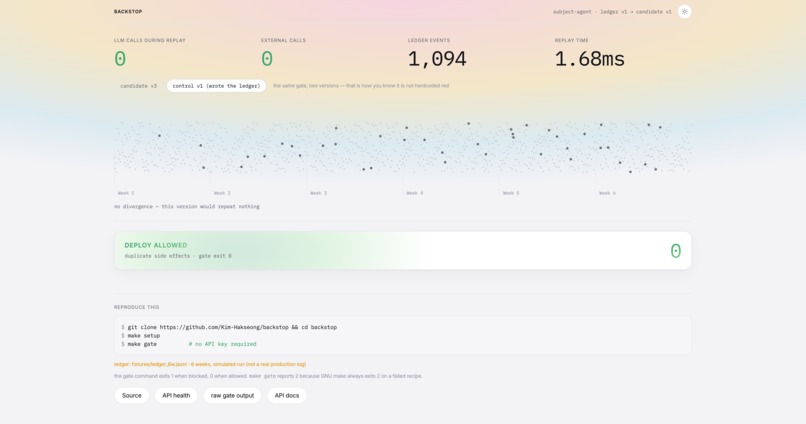Image resolution: width=806 pixels, height=424 pixels.
Task: Click the 'Week 1' timeline label
Action: tap(126, 193)
